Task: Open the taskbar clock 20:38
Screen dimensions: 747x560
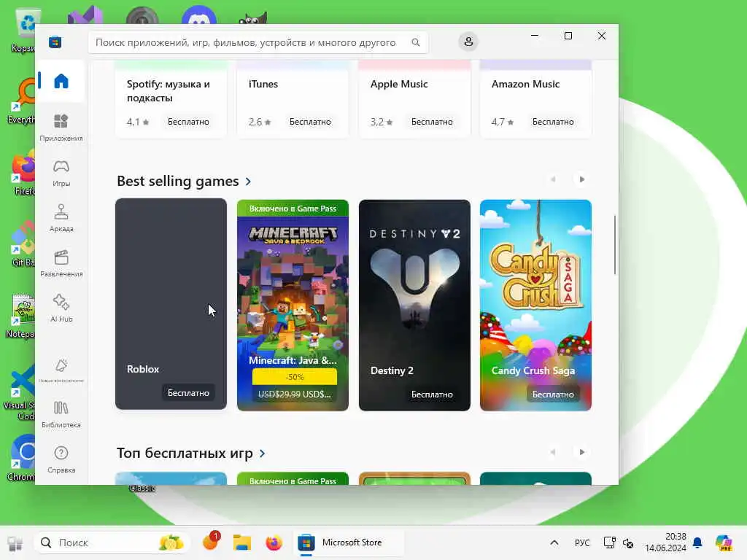Action: (665, 542)
